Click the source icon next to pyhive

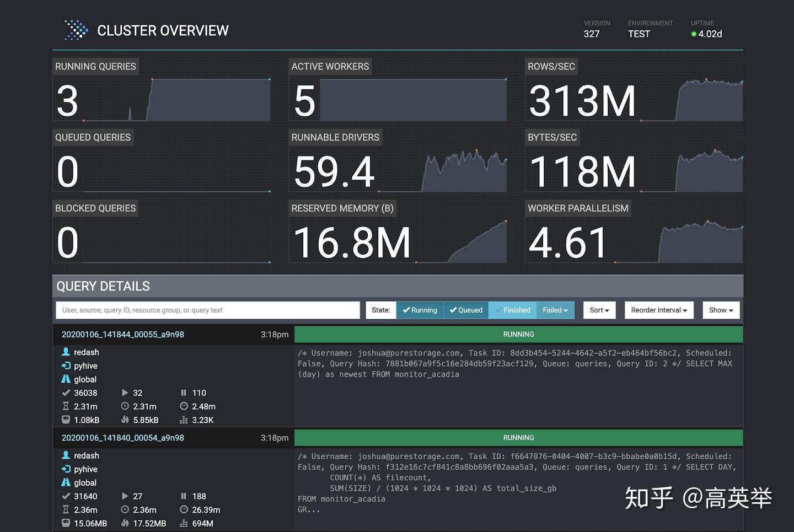(67, 366)
